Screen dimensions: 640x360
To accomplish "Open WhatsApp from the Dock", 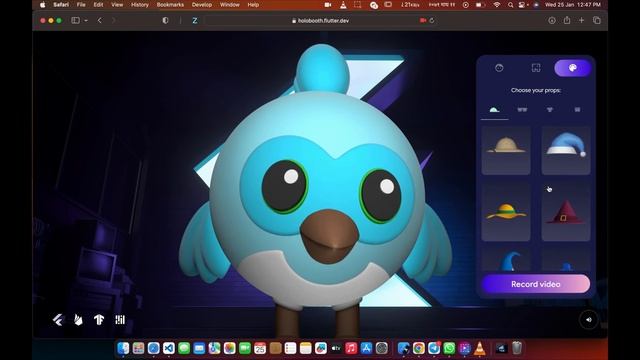I will pyautogui.click(x=449, y=348).
